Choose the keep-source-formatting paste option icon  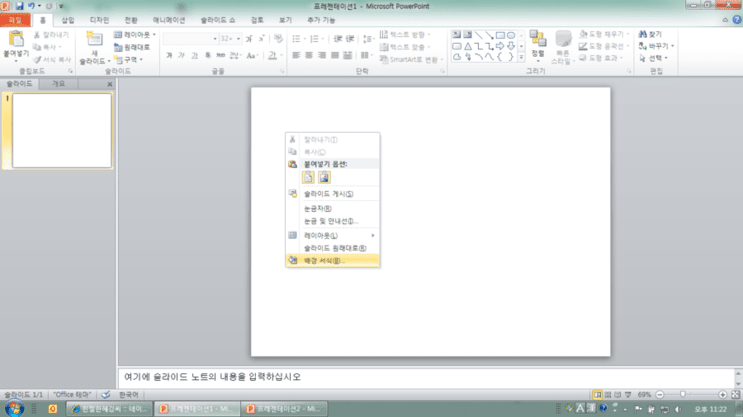(308, 178)
